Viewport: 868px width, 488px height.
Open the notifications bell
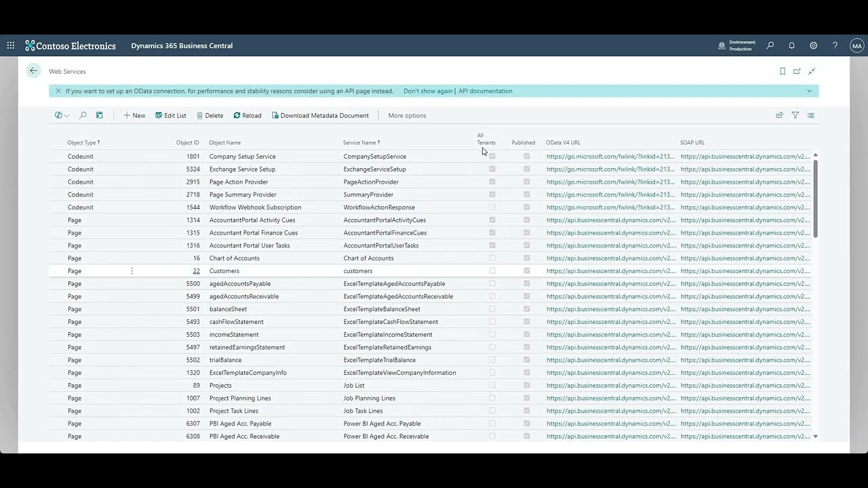[x=791, y=45]
